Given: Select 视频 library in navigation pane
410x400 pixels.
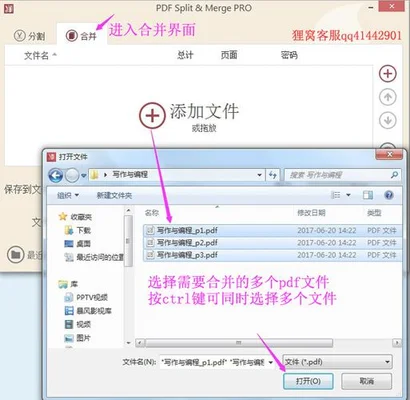Looking at the screenshot, I should [77, 324].
